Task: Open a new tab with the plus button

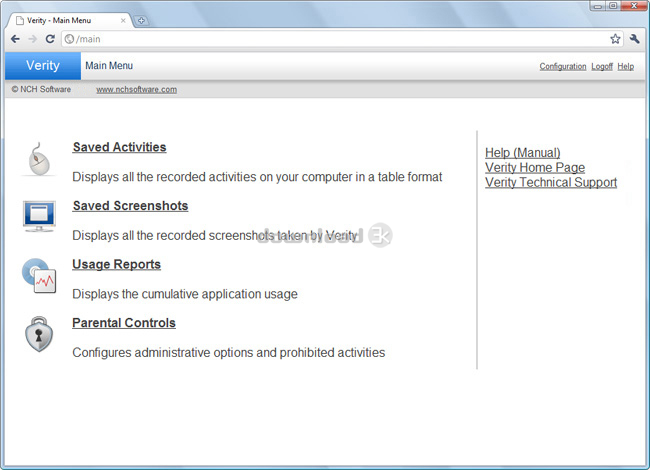Action: 141,20
